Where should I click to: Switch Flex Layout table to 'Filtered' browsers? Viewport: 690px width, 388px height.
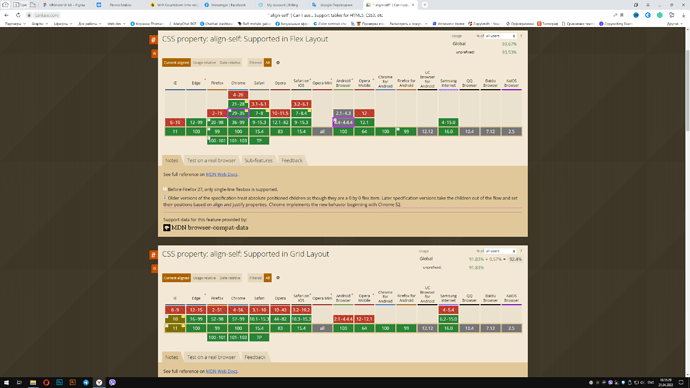pos(255,62)
